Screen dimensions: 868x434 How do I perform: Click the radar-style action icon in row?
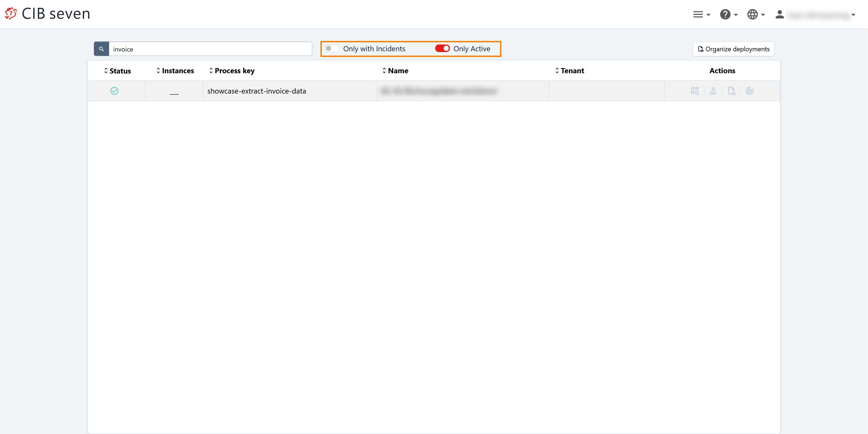(749, 91)
